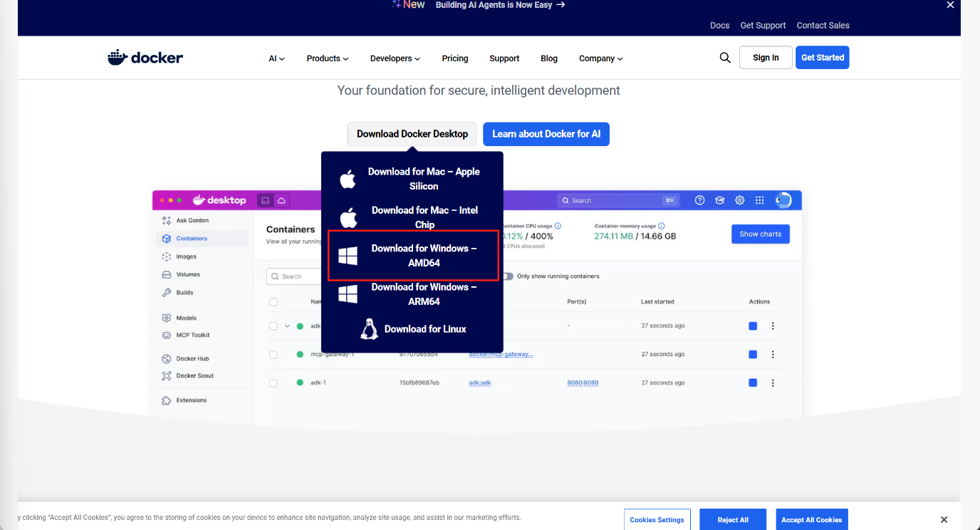The width and height of the screenshot is (980, 530).
Task: Open the Support nav link
Action: click(x=504, y=58)
